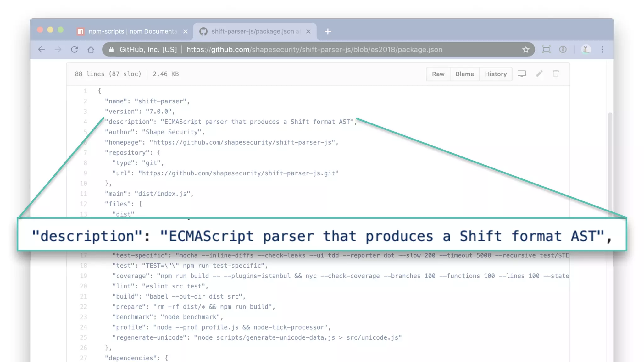The image size is (644, 362).
Task: Open a new browser tab
Action: 328,31
